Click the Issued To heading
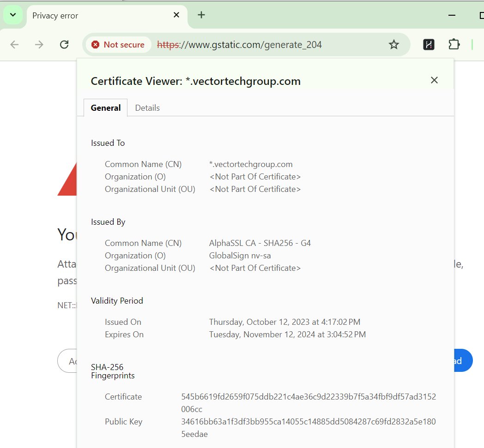Image resolution: width=484 pixels, height=448 pixels. tap(108, 143)
